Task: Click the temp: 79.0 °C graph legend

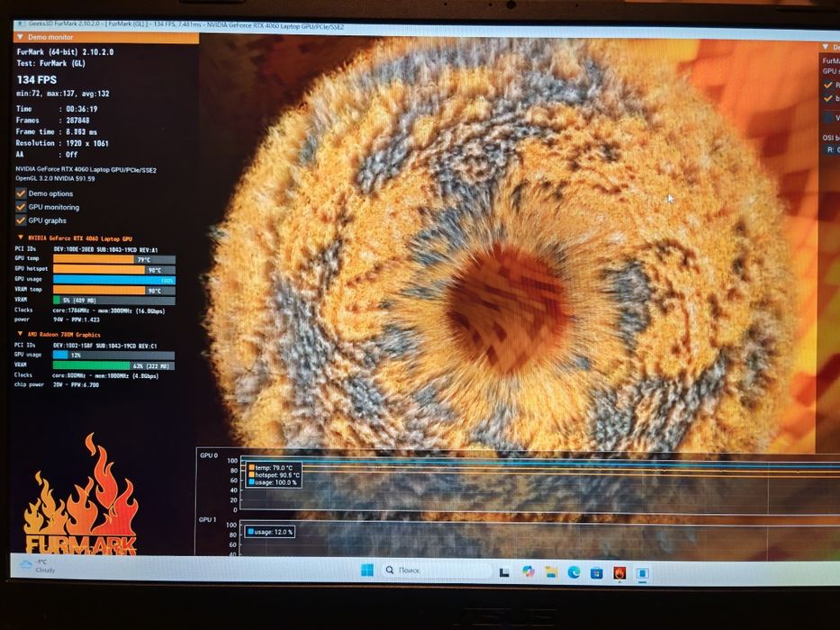Action: pos(270,468)
